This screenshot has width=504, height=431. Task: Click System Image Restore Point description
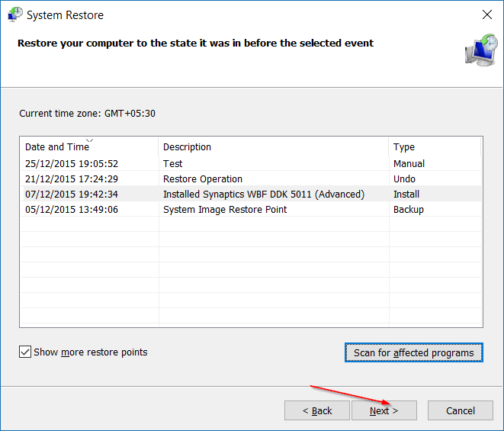tap(225, 209)
